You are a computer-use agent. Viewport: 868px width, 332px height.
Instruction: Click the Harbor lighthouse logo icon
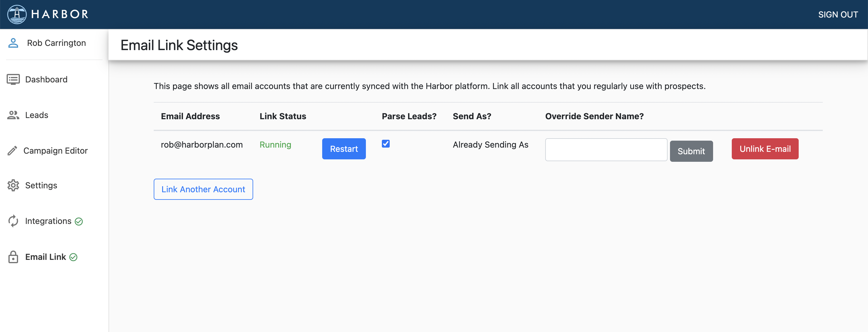pos(17,14)
